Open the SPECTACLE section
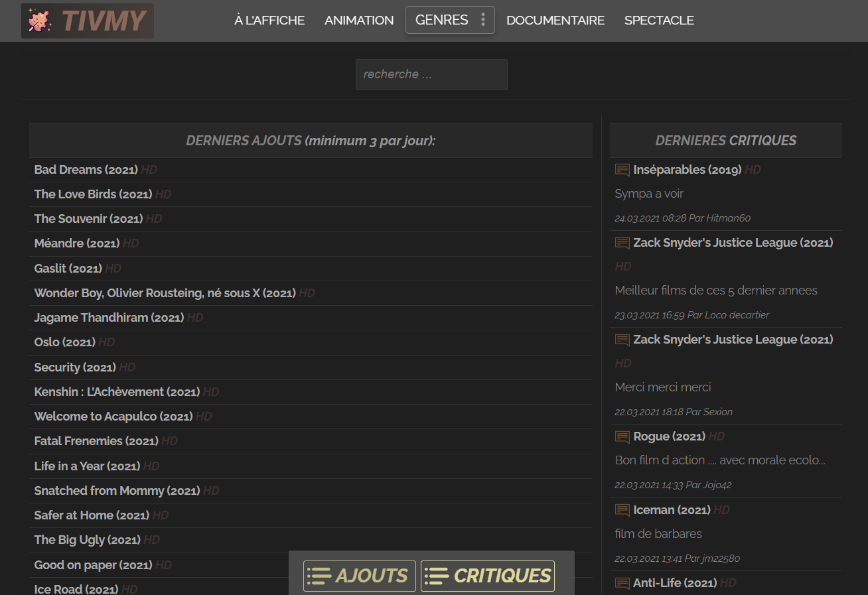 point(659,21)
